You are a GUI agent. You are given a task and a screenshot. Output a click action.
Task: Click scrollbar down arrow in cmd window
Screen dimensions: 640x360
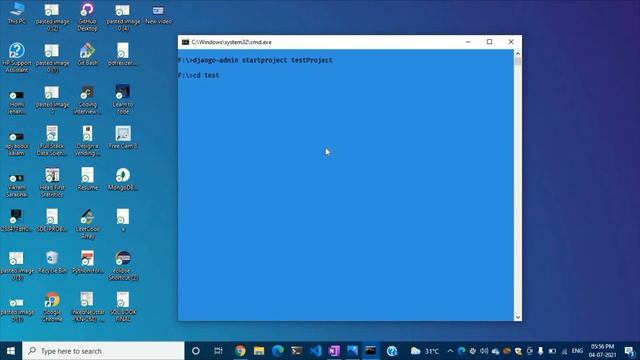coord(518,317)
